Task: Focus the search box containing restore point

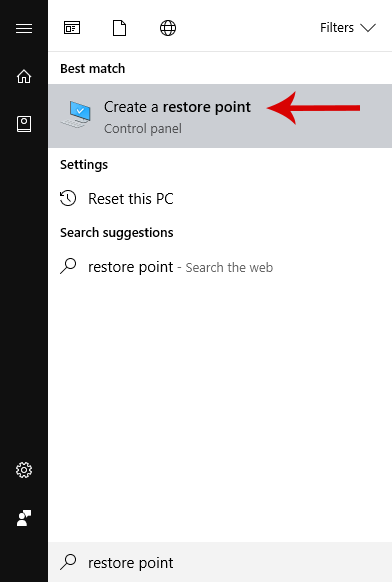Action: point(220,562)
